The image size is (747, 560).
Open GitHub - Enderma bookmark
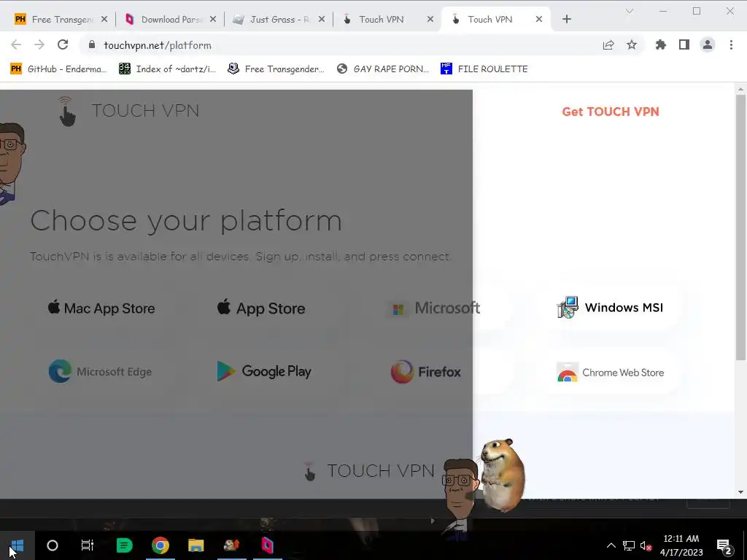point(58,69)
